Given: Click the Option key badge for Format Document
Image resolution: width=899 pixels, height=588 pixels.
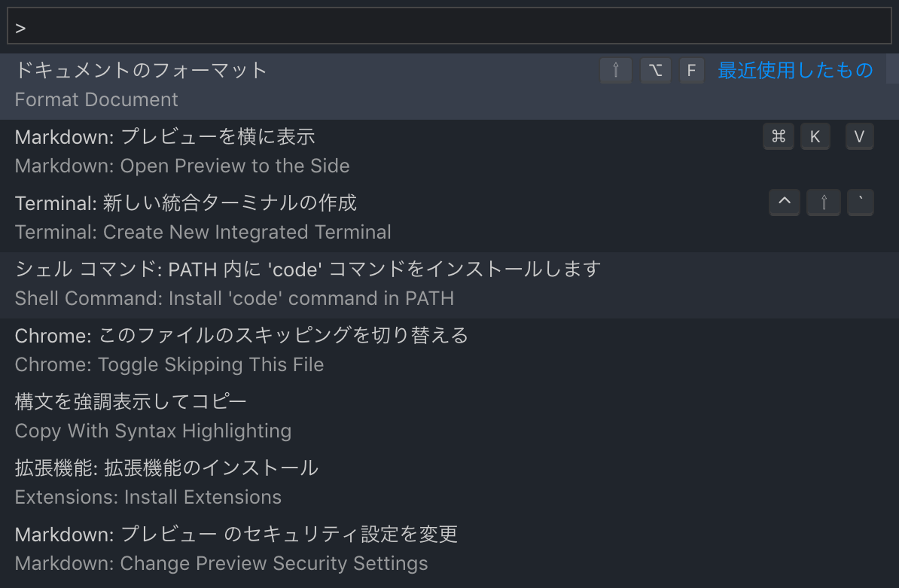Looking at the screenshot, I should click(656, 71).
